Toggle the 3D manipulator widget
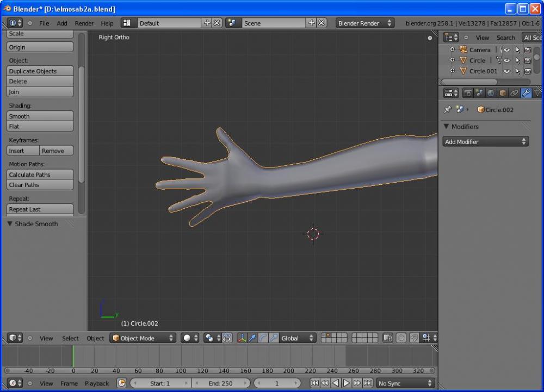Viewport: 544px width, 392px height. tap(242, 338)
